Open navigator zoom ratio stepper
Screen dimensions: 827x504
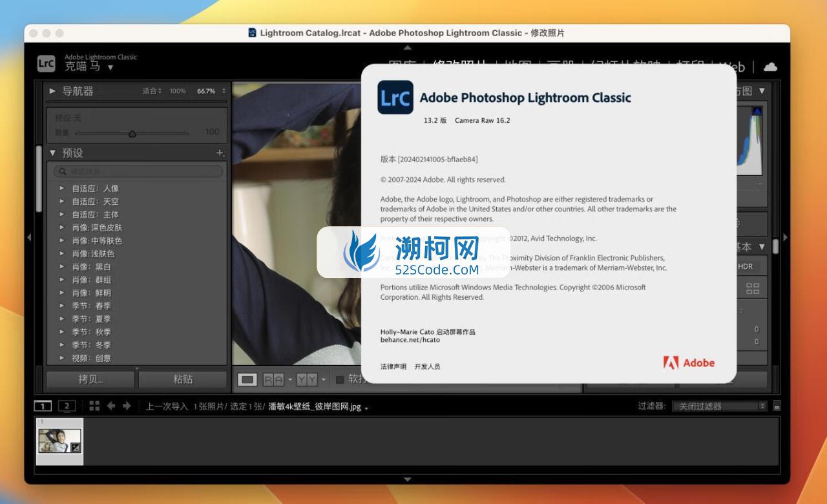[224, 91]
